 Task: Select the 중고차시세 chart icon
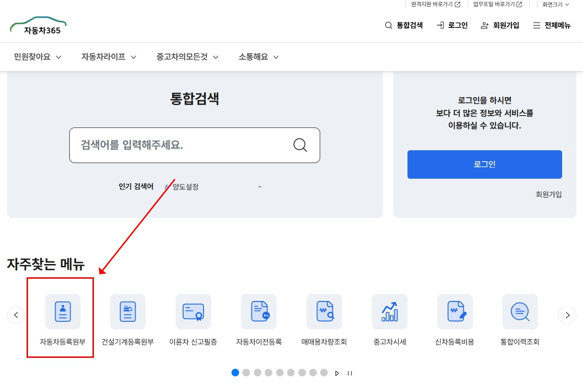click(x=389, y=311)
